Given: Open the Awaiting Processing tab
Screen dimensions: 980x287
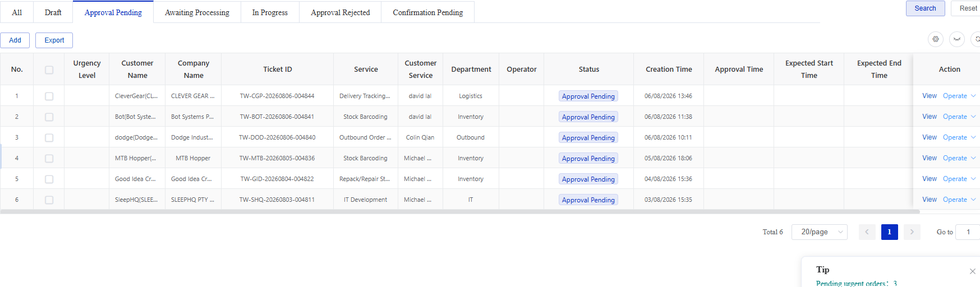Looking at the screenshot, I should coord(197,12).
